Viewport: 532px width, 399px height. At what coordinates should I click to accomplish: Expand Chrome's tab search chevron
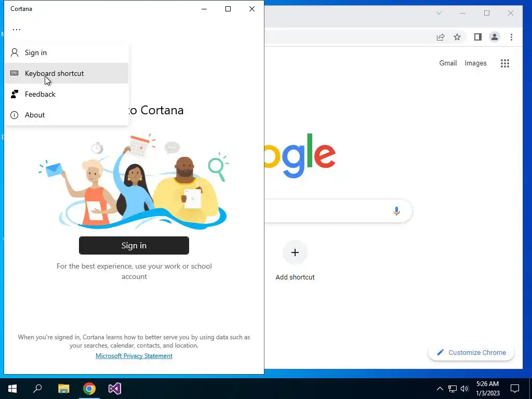tap(438, 13)
